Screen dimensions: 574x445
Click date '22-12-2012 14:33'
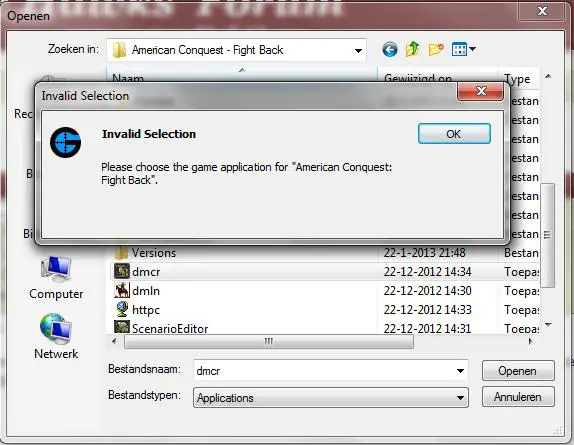(427, 310)
